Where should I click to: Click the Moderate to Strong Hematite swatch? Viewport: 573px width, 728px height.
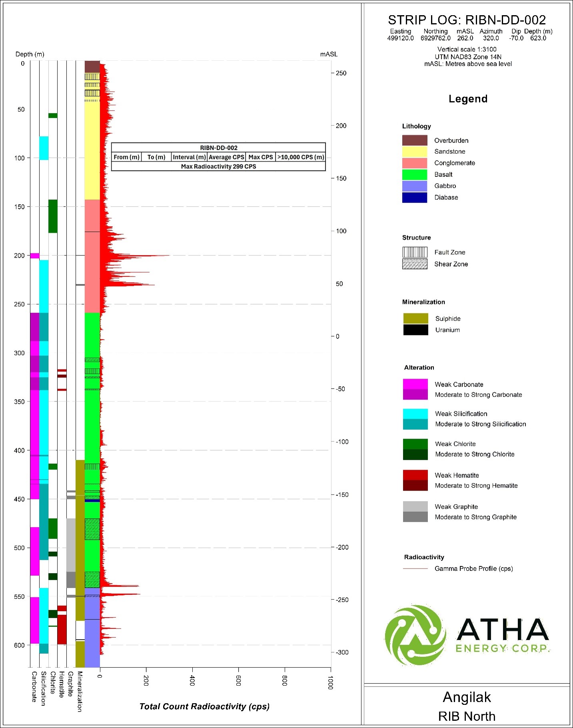(415, 485)
